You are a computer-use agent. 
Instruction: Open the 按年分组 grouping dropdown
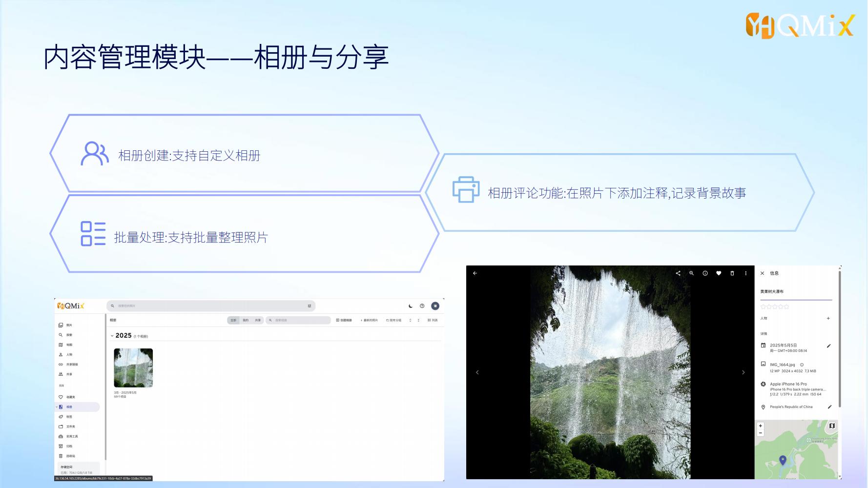click(393, 320)
